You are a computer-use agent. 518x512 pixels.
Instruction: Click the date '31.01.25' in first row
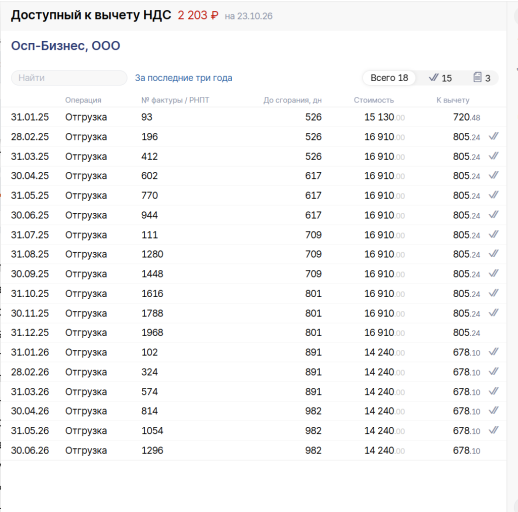pos(30,117)
